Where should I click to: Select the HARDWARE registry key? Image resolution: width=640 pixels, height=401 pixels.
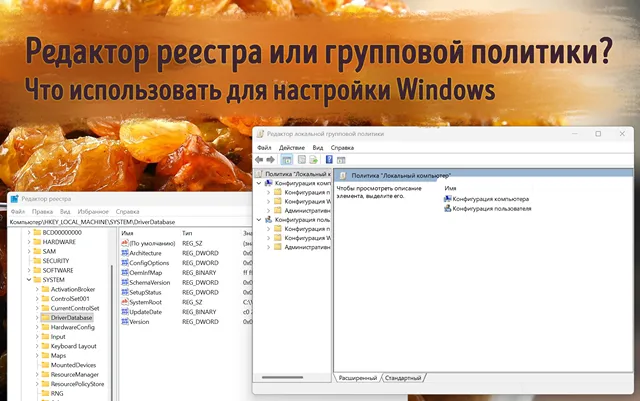click(58, 241)
